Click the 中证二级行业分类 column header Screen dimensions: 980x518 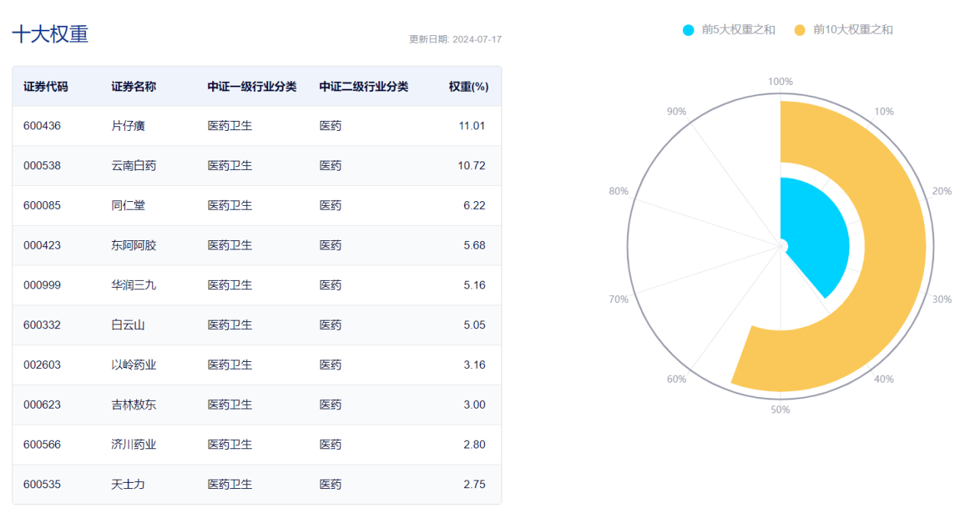click(x=364, y=86)
